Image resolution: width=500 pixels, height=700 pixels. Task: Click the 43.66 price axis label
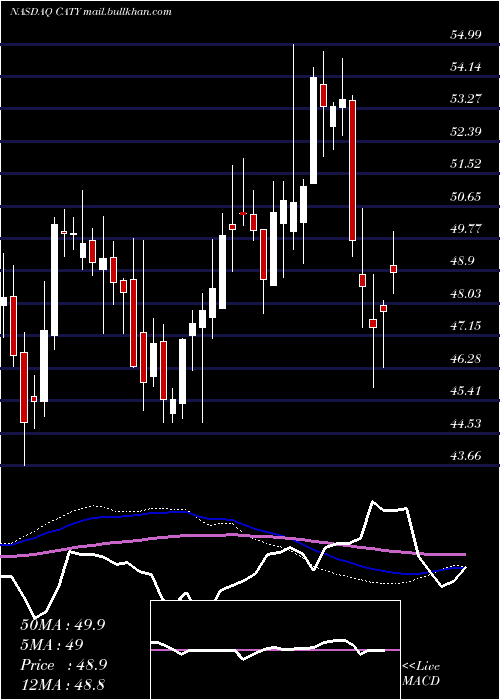[x=465, y=456]
